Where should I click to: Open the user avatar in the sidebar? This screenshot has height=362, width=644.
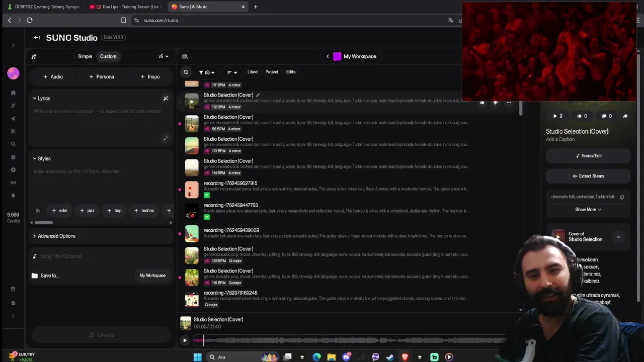13,73
